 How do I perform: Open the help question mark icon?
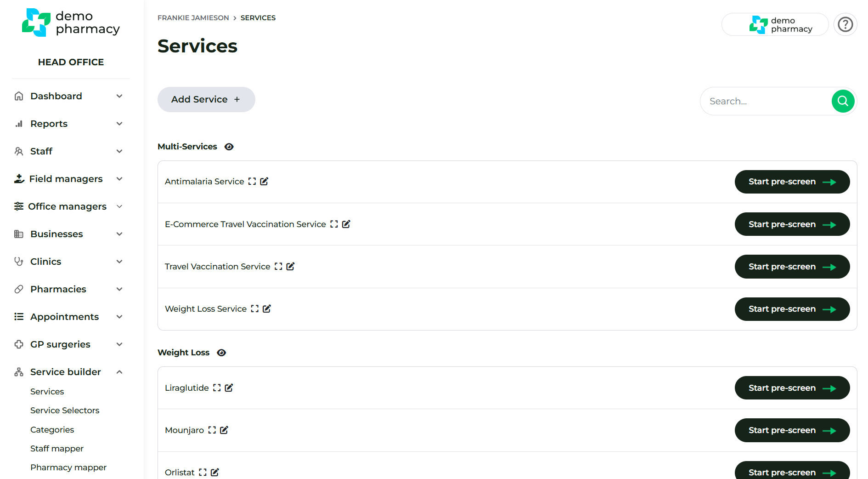click(845, 24)
